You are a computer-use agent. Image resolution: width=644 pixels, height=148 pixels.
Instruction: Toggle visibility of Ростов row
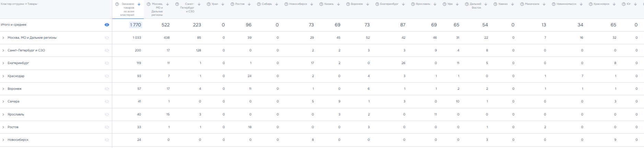tap(107, 127)
